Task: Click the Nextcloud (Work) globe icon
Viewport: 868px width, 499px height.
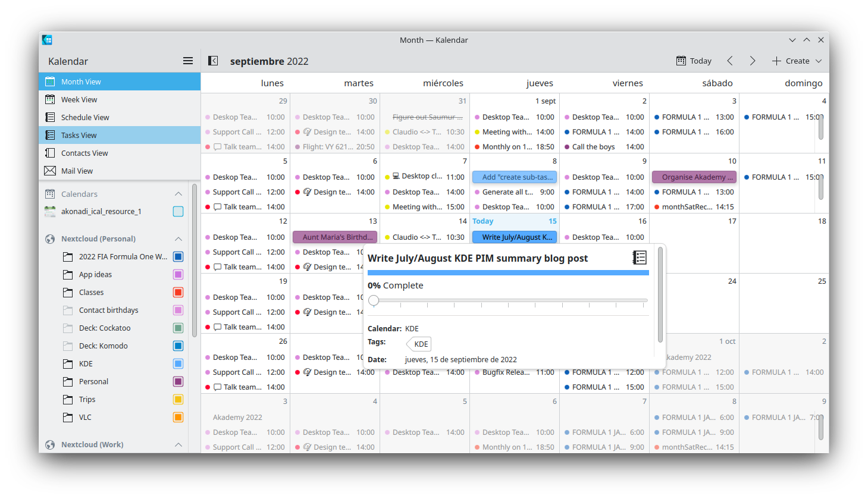Action: click(x=50, y=444)
